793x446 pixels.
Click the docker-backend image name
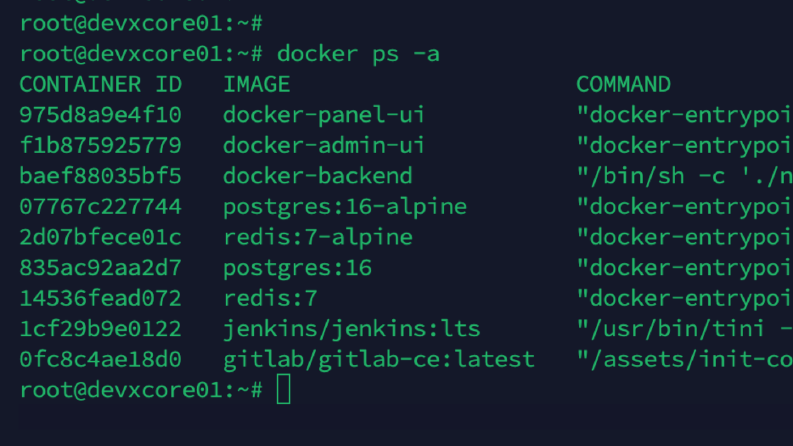318,176
